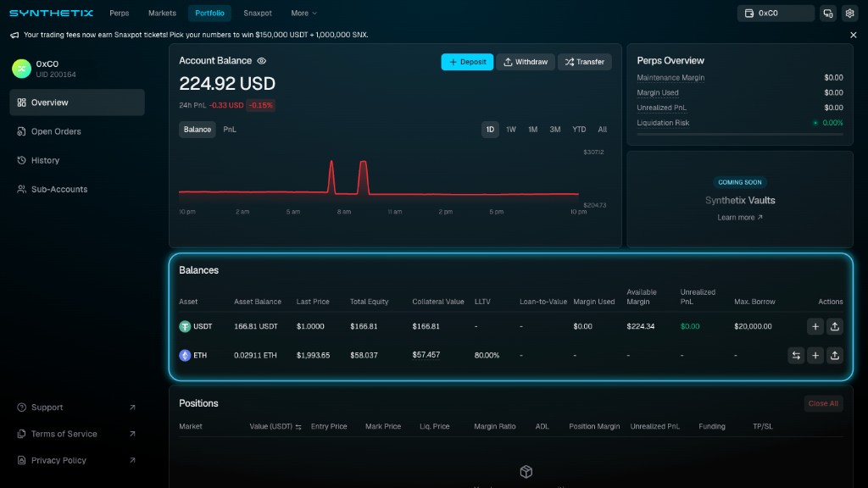Dismiss the Snaxpot announcement banner
Image resolution: width=868 pixels, height=488 pixels.
pos(853,35)
